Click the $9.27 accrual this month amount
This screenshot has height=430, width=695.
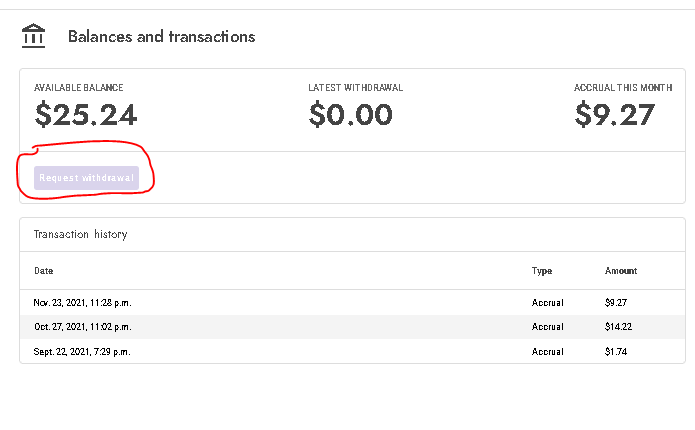(x=614, y=114)
